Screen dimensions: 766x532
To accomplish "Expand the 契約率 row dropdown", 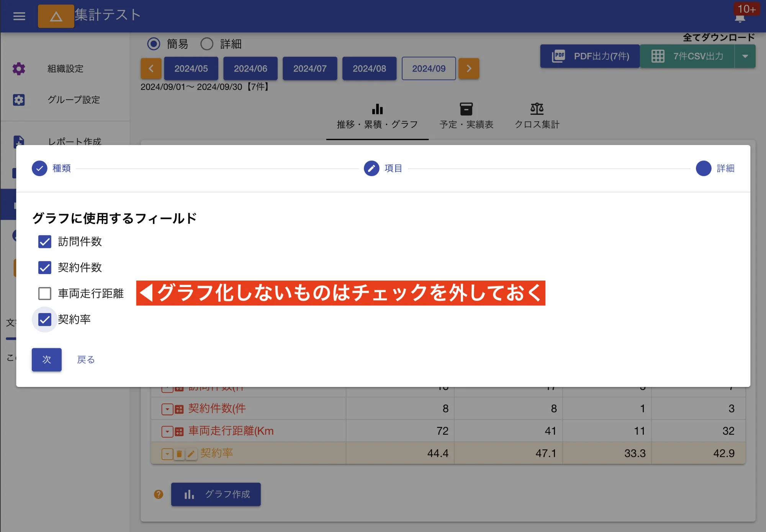I will pyautogui.click(x=167, y=454).
